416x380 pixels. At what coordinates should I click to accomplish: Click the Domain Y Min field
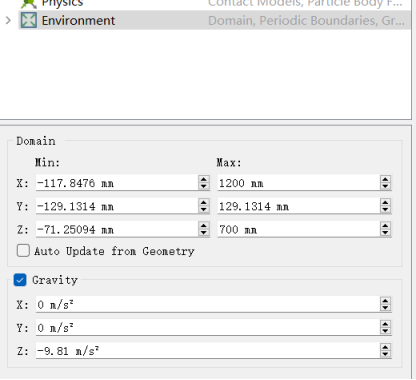pyautogui.click(x=117, y=206)
